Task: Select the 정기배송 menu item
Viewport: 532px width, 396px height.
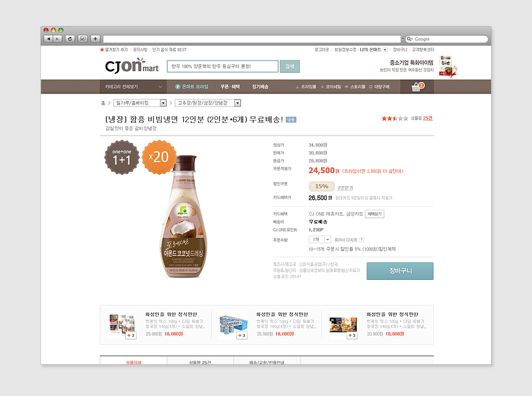Action: coord(260,87)
